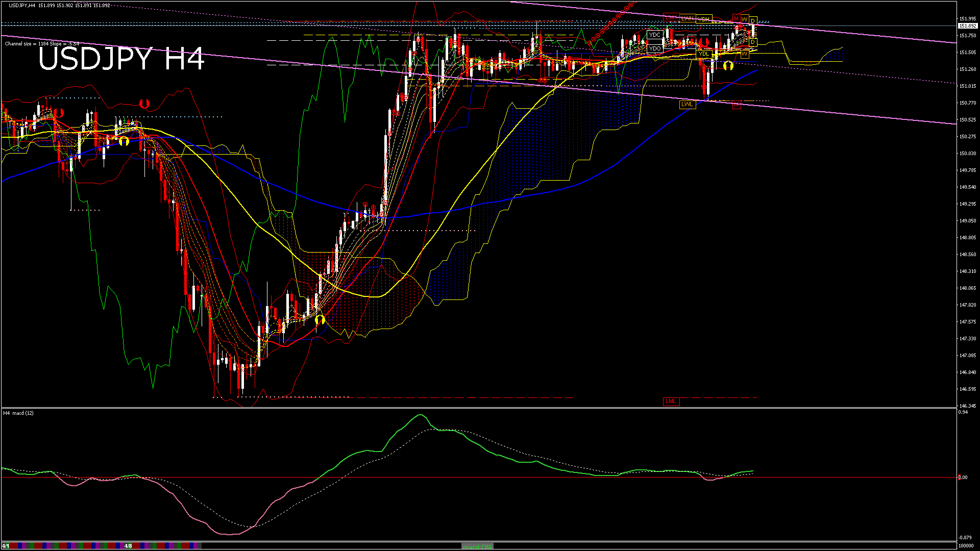Viewport: 980px width, 551px height.
Task: Select the LMH level label
Action: 671,17
